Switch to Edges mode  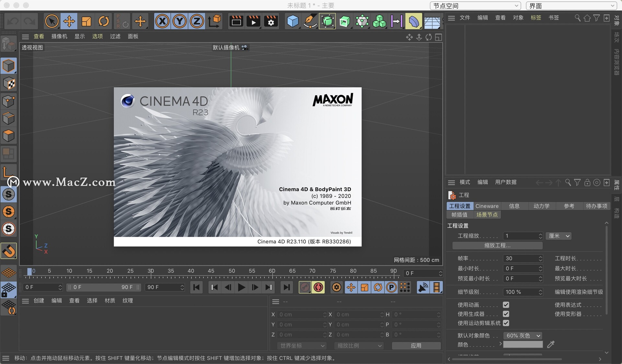pyautogui.click(x=8, y=118)
